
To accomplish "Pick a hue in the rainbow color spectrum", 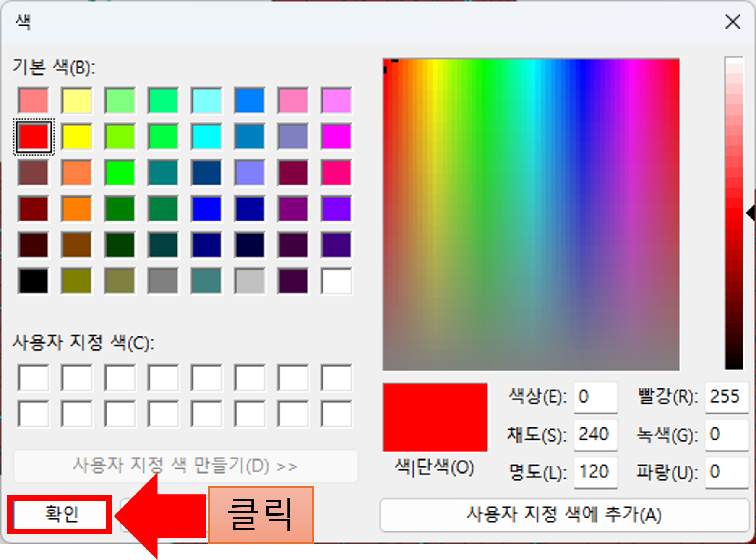I will point(531,214).
